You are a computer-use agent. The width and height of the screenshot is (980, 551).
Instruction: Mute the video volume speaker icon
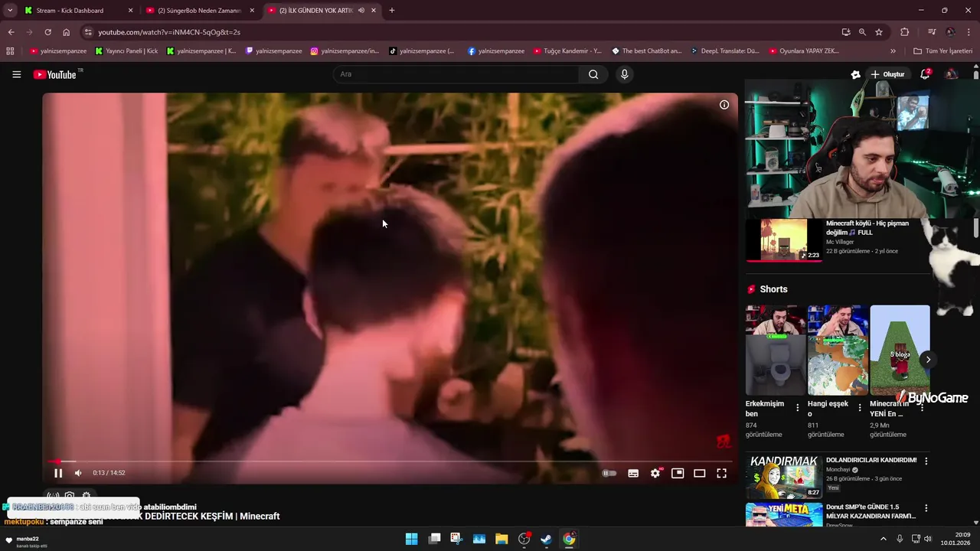coord(78,473)
